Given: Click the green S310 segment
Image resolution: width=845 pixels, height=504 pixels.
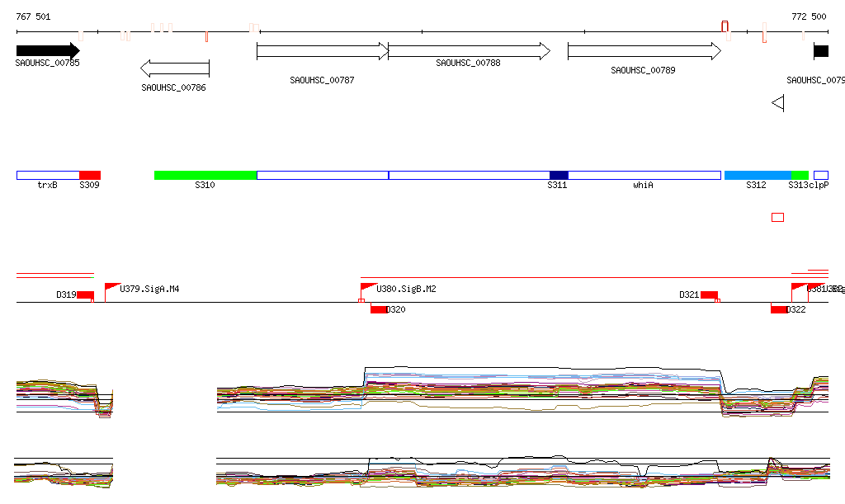Looking at the screenshot, I should 205,175.
